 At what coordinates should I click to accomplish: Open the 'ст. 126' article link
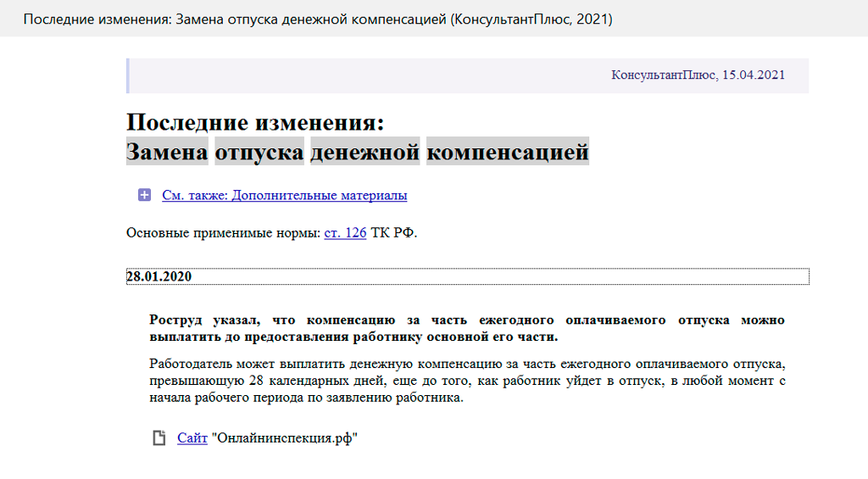[346, 232]
